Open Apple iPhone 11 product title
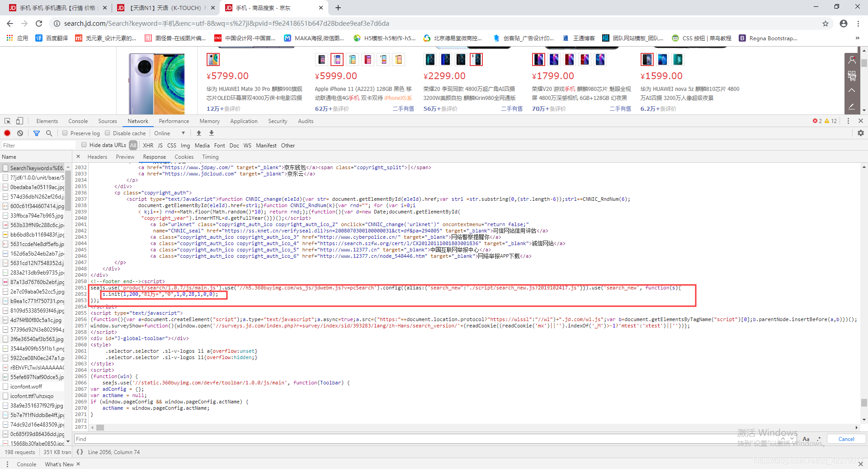The height and width of the screenshot is (469, 868). tap(363, 93)
